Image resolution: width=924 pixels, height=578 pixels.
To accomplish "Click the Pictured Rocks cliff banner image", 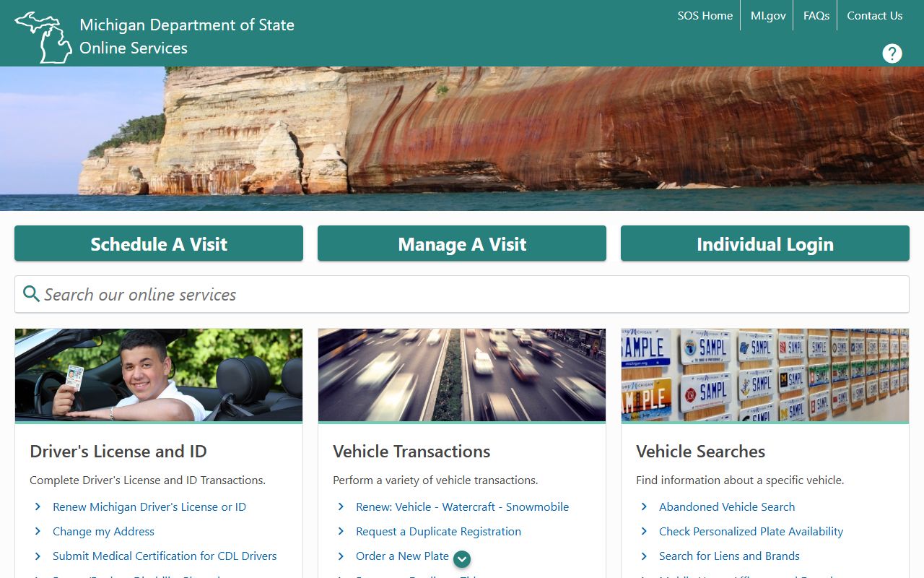I will [x=462, y=139].
